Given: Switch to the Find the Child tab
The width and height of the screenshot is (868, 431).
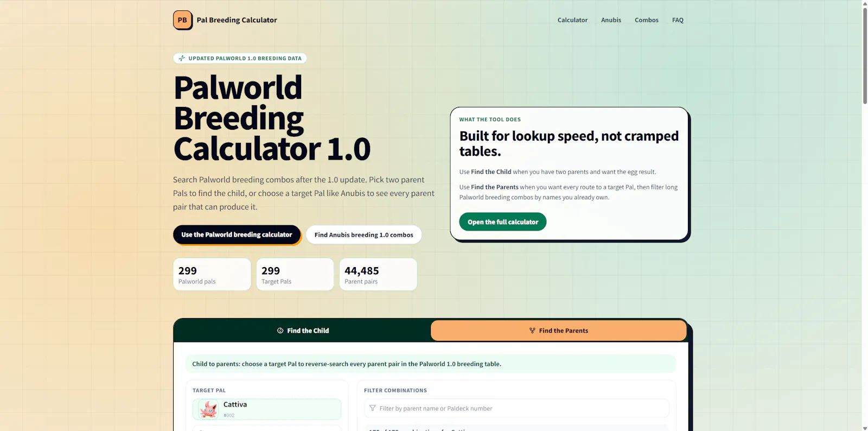Looking at the screenshot, I should tap(303, 331).
